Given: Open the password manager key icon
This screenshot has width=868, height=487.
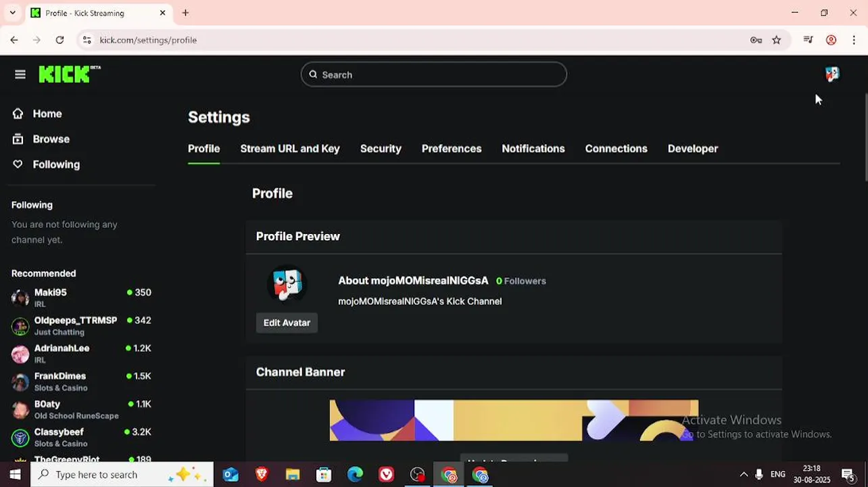Looking at the screenshot, I should click(x=756, y=40).
